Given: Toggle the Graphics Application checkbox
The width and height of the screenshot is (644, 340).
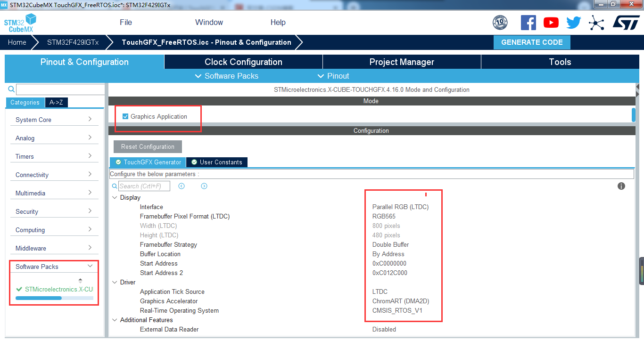Looking at the screenshot, I should (125, 116).
